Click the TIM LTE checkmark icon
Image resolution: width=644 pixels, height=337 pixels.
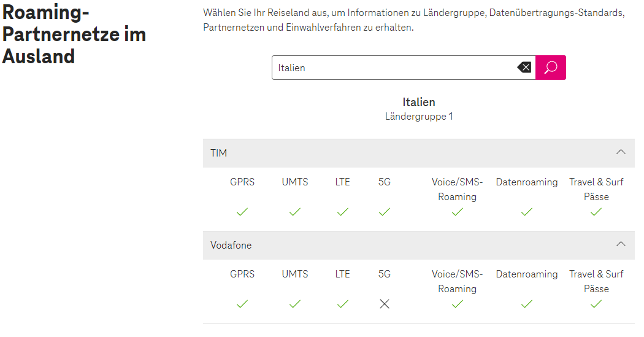click(x=343, y=212)
